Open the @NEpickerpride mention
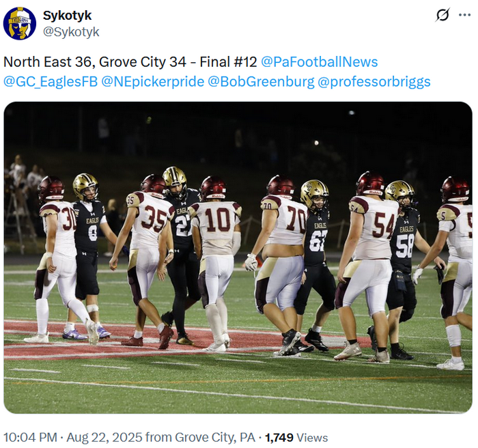 (x=153, y=81)
